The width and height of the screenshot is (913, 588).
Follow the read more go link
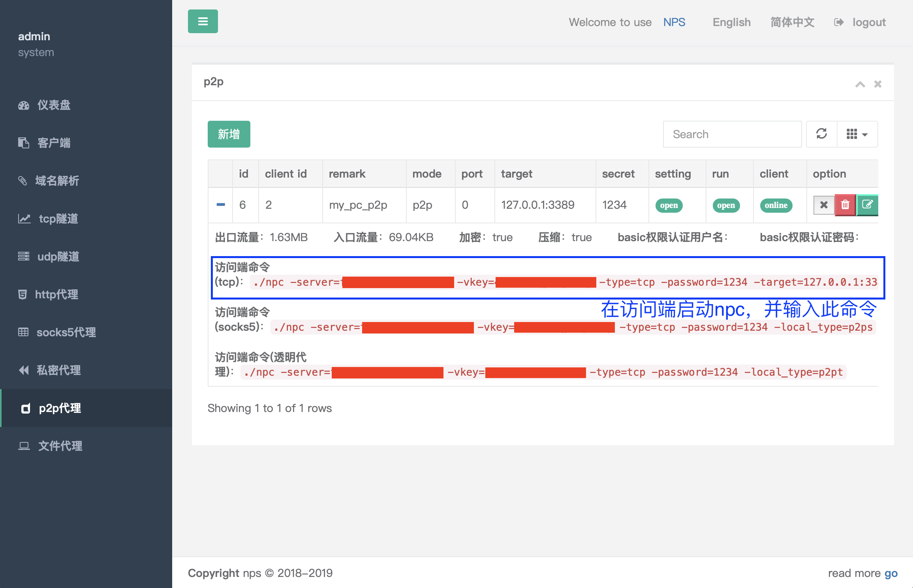[x=890, y=573]
